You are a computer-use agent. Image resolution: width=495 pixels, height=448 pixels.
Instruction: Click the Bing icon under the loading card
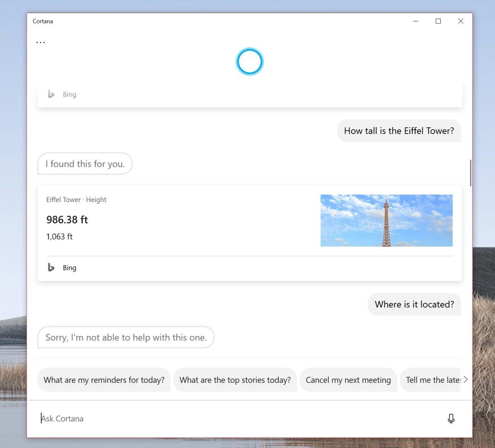(51, 94)
